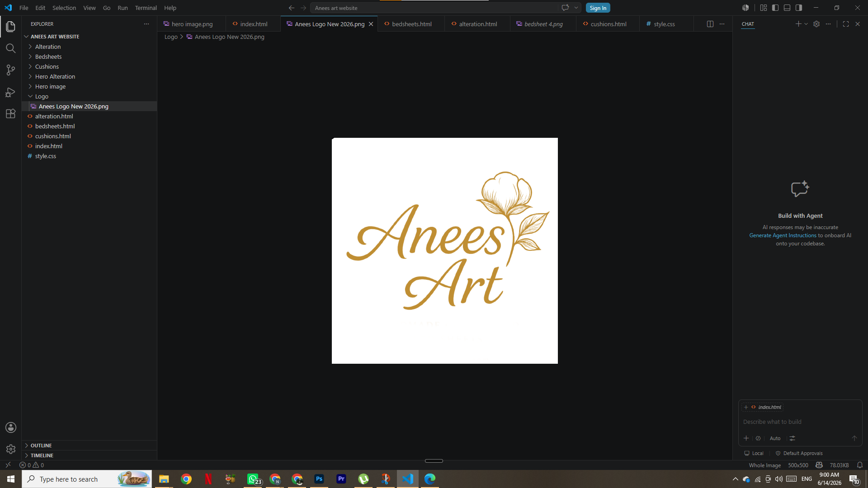Click Whole Image zoom status
868x488 pixels.
pos(764,465)
